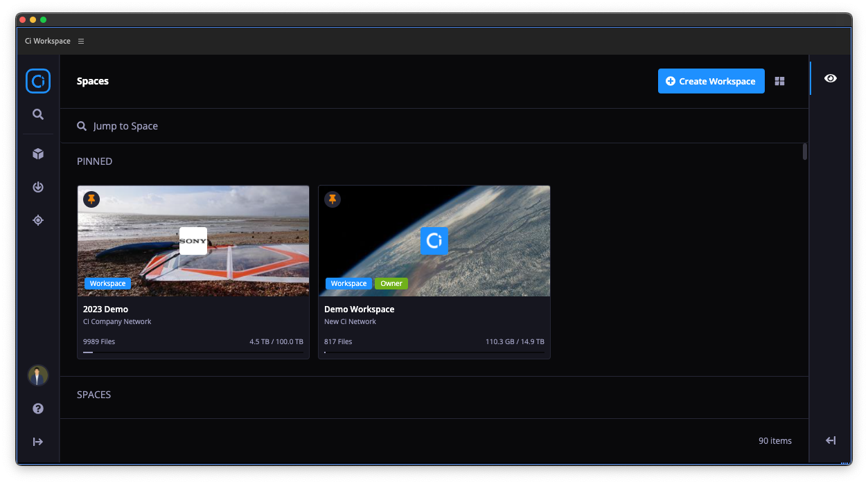This screenshot has width=868, height=484.
Task: Unpin the 2023 Demo workspace
Action: (x=91, y=199)
